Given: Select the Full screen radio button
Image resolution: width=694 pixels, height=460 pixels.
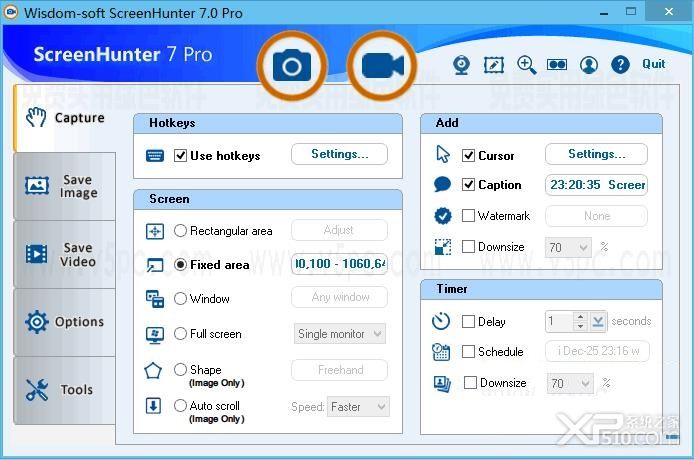Looking at the screenshot, I should click(180, 333).
